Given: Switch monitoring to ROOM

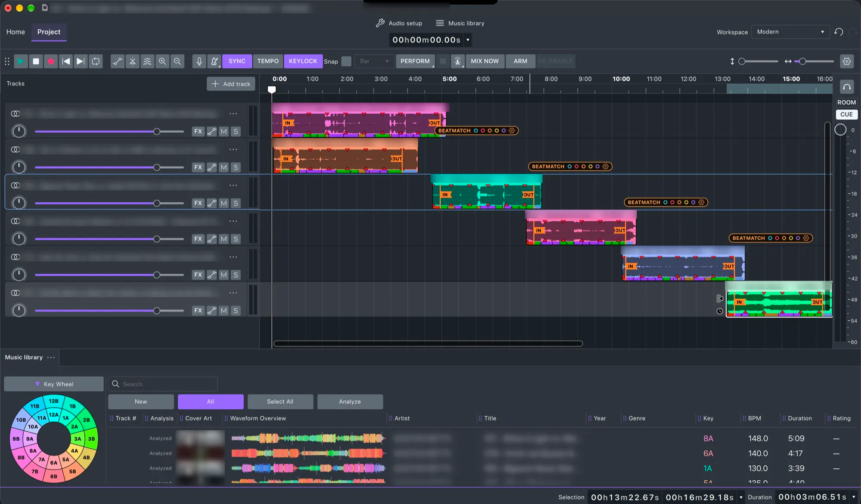Looking at the screenshot, I should point(846,102).
